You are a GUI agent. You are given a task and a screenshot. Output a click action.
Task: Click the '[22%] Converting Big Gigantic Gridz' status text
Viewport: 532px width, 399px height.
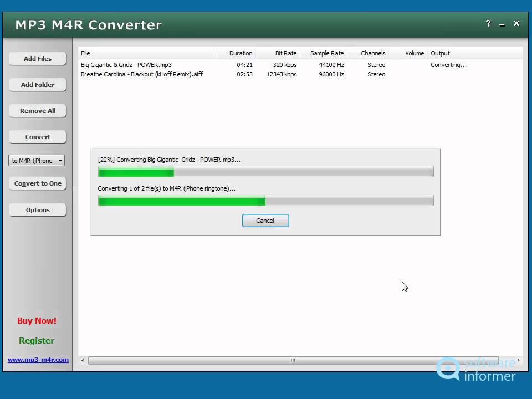point(169,160)
